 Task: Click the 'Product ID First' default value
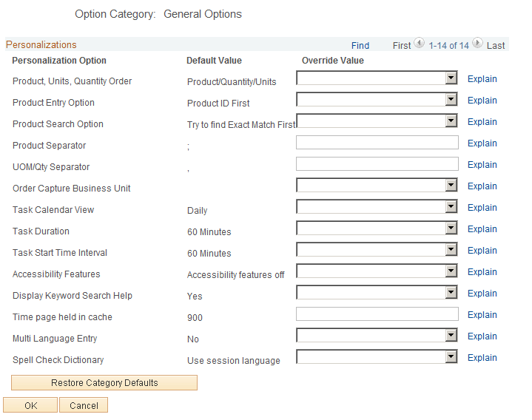click(218, 103)
